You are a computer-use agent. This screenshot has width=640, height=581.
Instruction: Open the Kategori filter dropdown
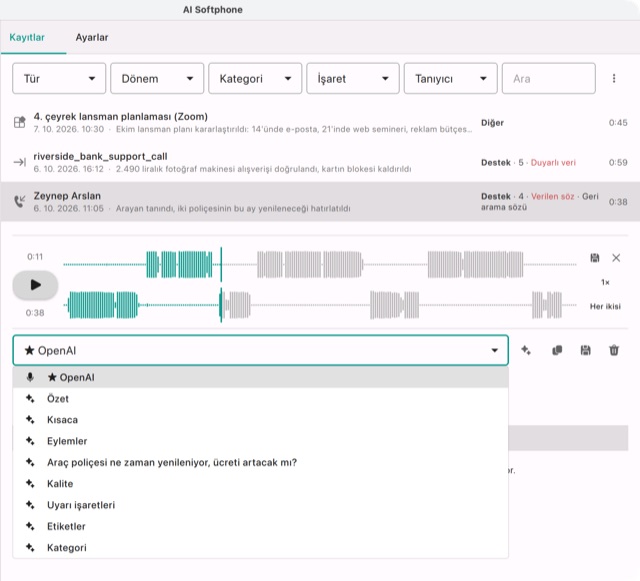(x=255, y=78)
